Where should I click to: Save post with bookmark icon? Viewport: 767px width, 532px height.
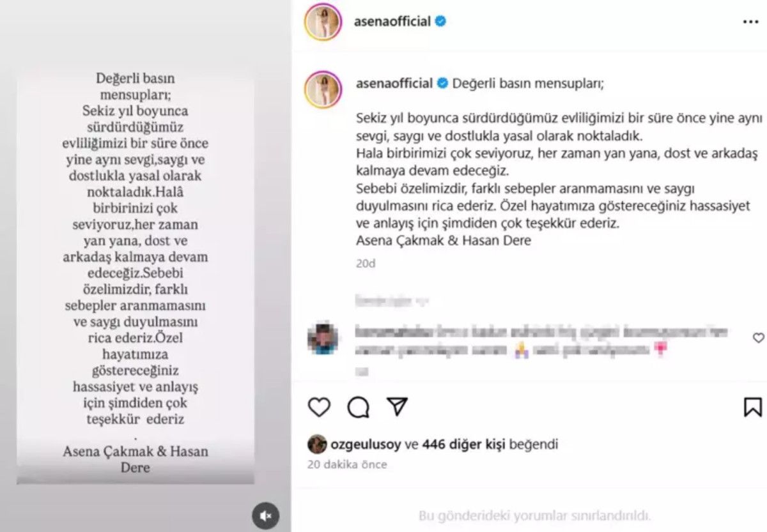click(753, 407)
